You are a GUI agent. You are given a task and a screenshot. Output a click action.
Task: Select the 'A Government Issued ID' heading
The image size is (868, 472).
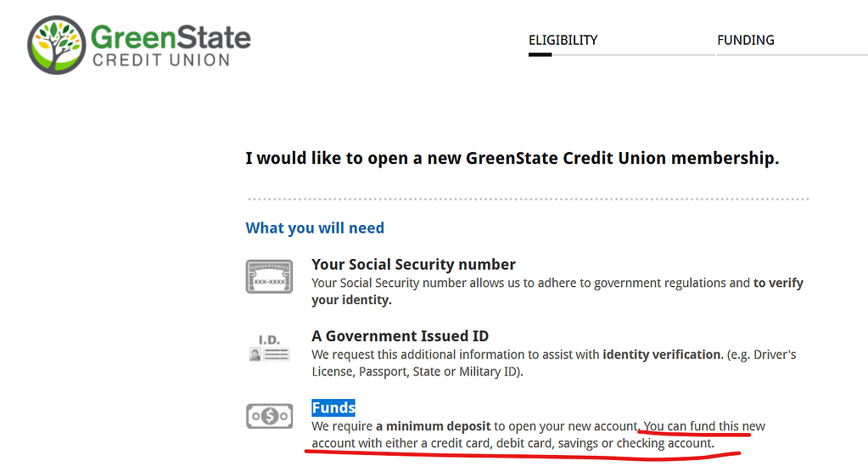point(400,336)
